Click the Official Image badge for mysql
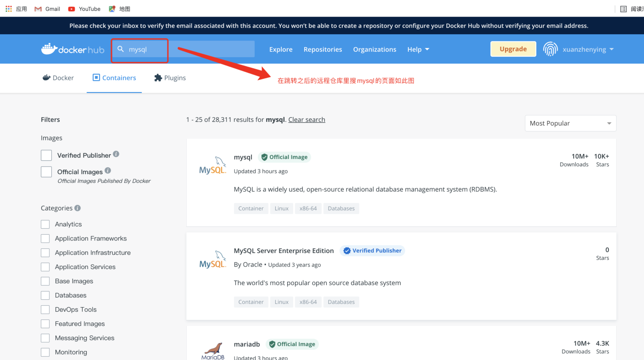644x360 pixels. (284, 157)
